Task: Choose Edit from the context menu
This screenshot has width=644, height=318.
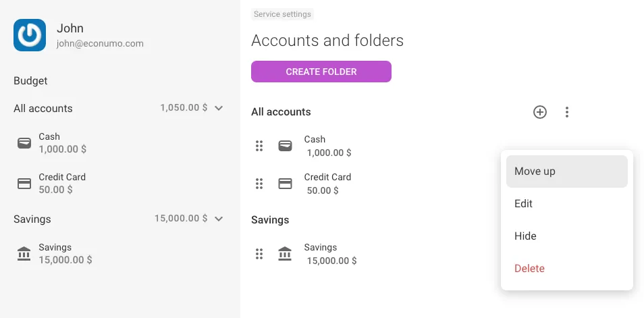Action: click(567, 204)
